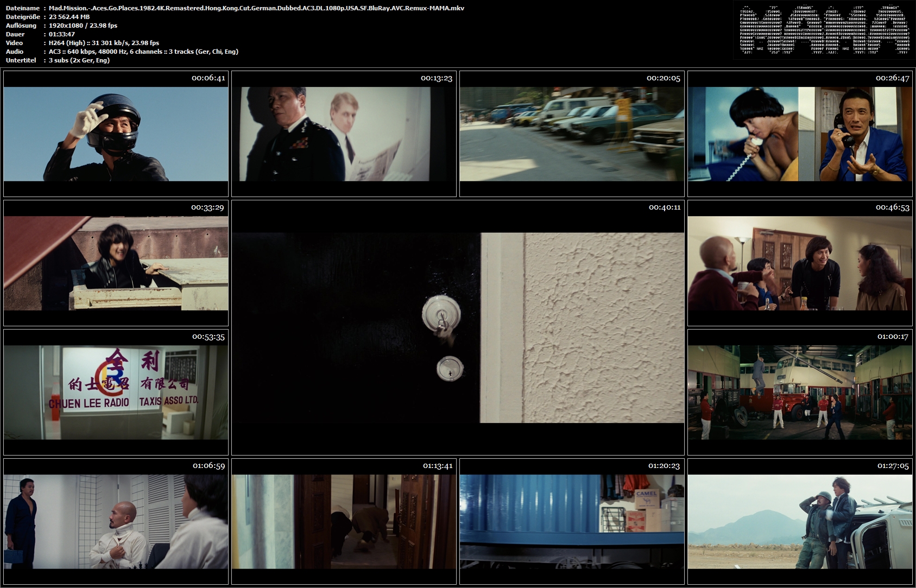The image size is (916, 588).
Task: Open the blue container thumbnail at 01:20:23
Action: click(x=572, y=521)
